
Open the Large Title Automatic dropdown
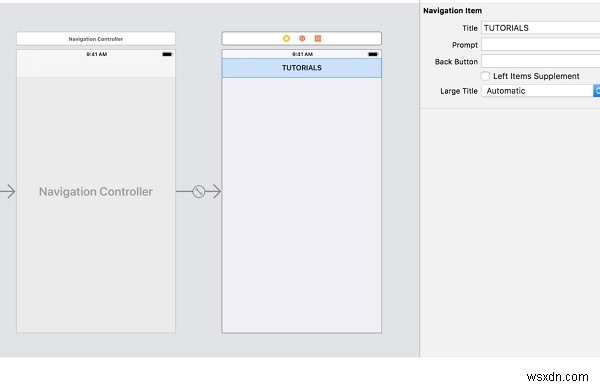click(540, 91)
